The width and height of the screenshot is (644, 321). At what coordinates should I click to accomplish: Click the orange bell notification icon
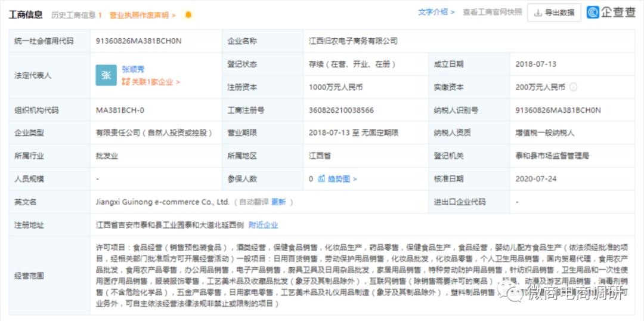[188, 15]
